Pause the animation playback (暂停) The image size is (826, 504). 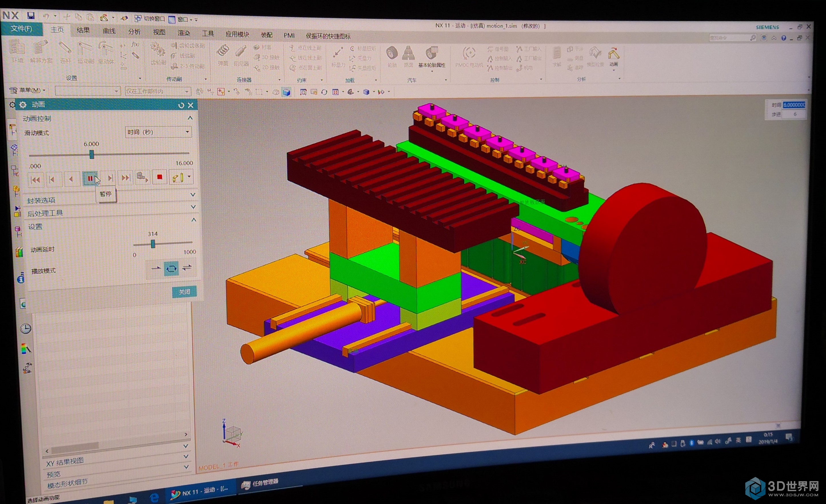click(x=90, y=178)
